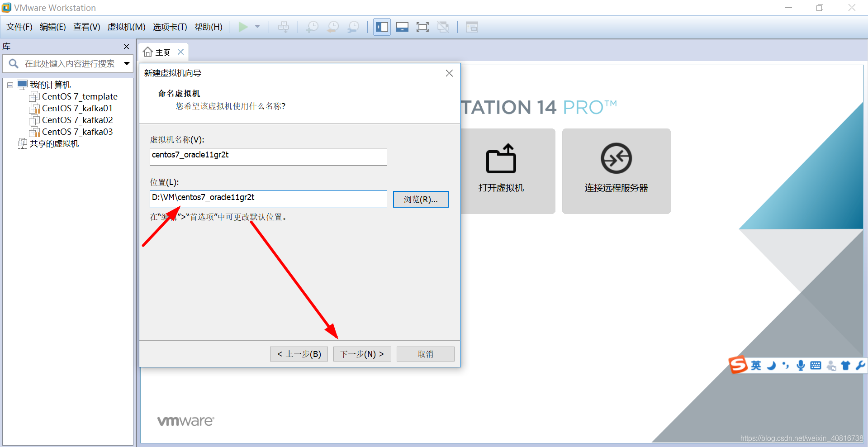The height and width of the screenshot is (447, 868).
Task: Minimize the VMware Workstation window
Action: click(788, 8)
